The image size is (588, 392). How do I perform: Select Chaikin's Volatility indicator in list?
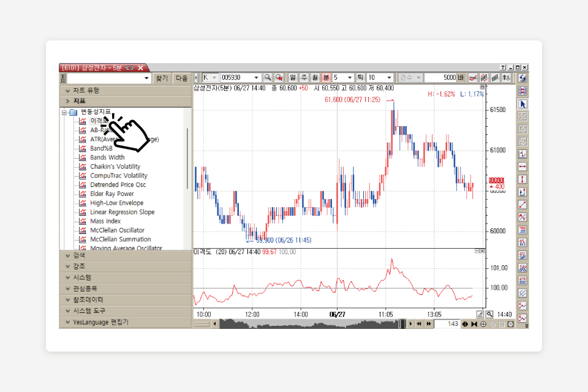(115, 167)
